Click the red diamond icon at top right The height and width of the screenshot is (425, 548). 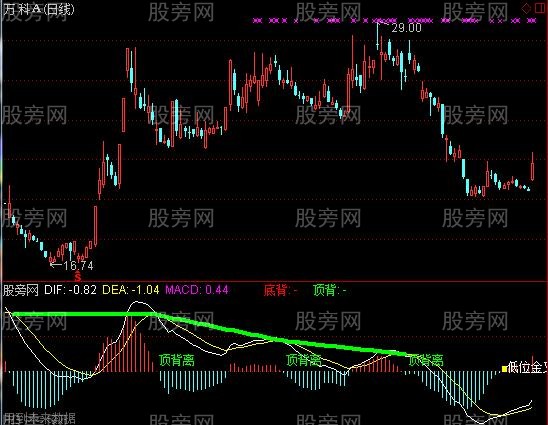click(526, 8)
